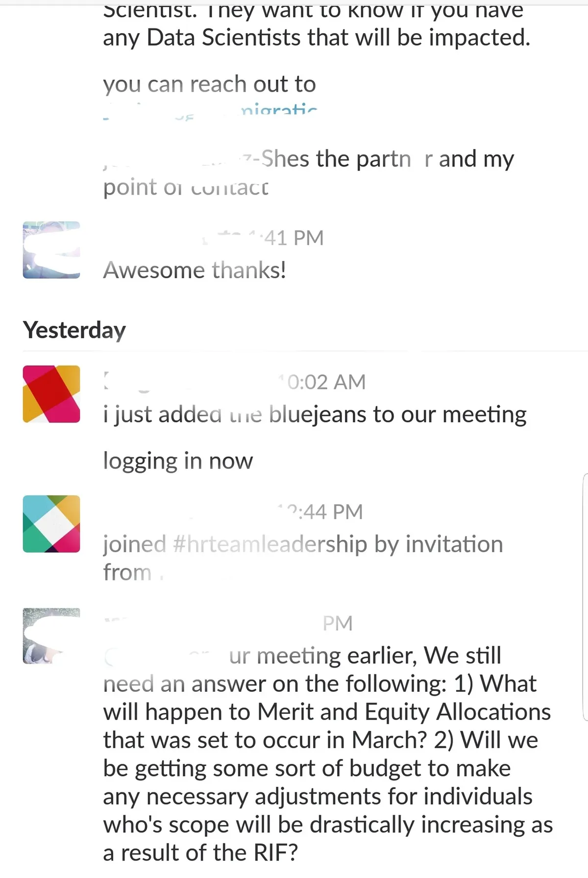This screenshot has width=588, height=878.
Task: Tap the PM timestamp above the meeting follow-up message
Action: pyautogui.click(x=338, y=624)
